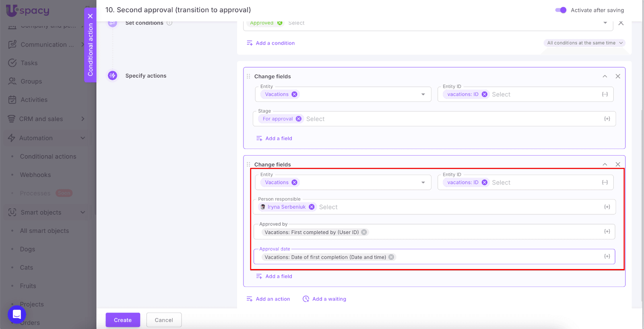Click the Cancel button
This screenshot has height=329, width=644.
coord(164,320)
